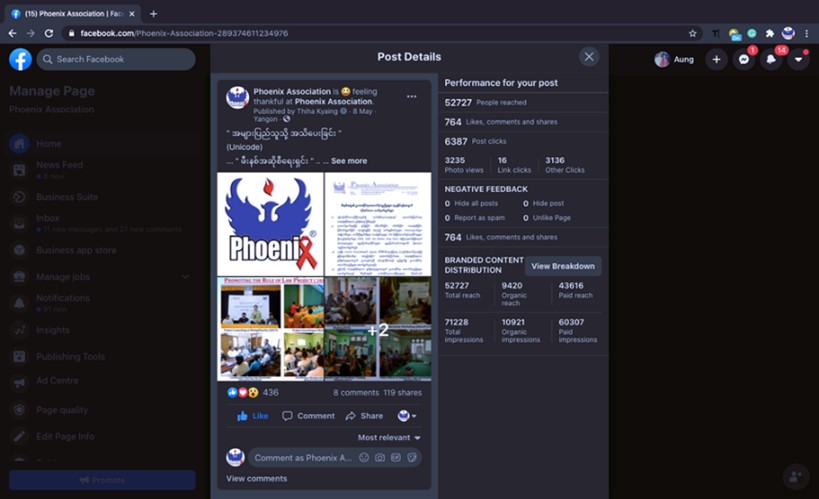Click 3235 Photo views stat
Viewport: 819px width, 499px height.
(x=464, y=165)
